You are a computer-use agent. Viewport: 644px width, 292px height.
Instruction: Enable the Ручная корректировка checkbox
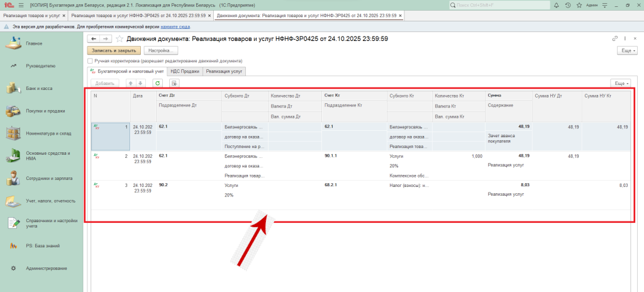(91, 61)
